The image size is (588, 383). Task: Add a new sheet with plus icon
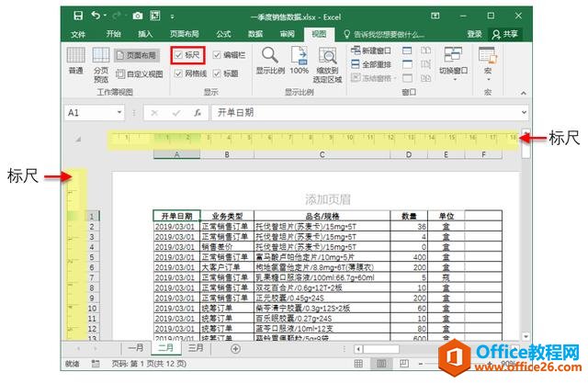(x=235, y=349)
